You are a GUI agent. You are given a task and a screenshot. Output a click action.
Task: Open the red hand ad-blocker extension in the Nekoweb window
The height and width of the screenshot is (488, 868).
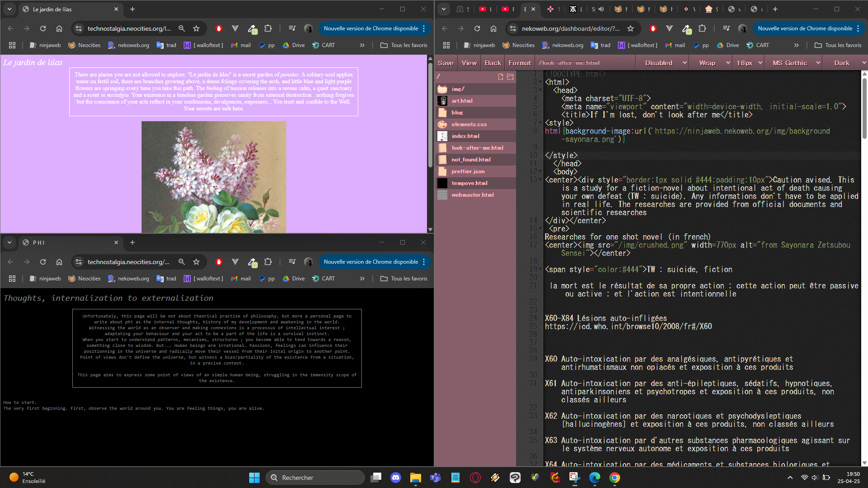click(653, 28)
